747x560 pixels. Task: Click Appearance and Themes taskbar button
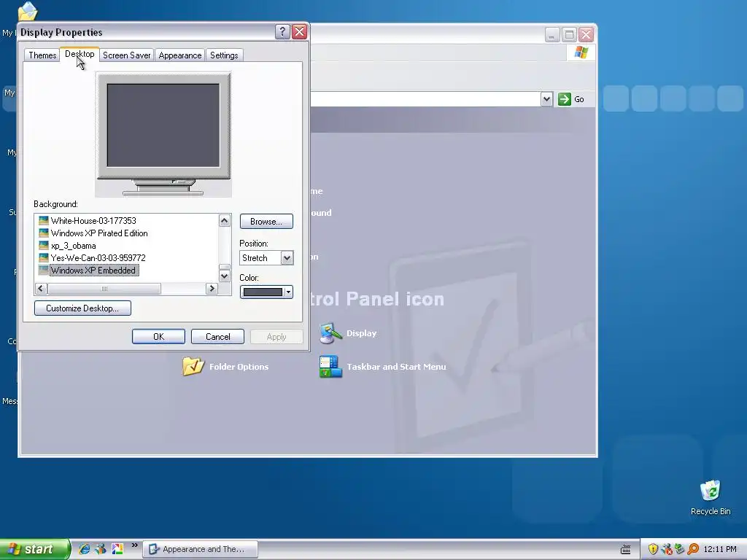(201, 549)
